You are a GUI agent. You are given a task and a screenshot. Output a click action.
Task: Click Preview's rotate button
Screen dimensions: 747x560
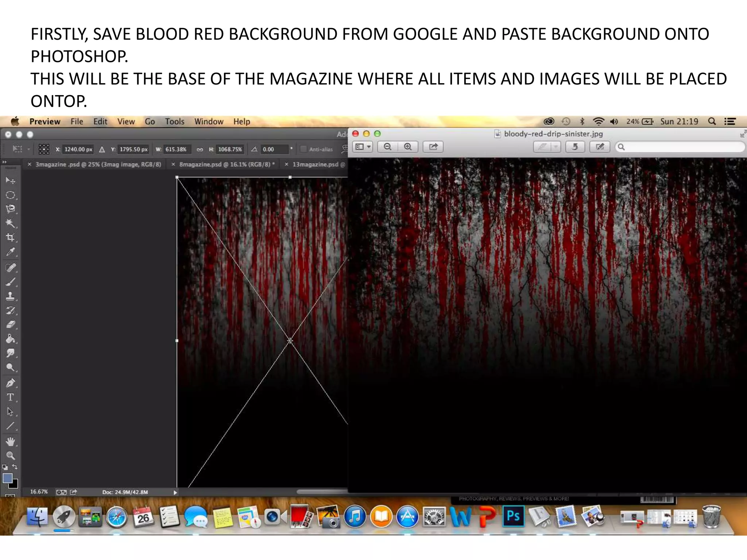575,147
